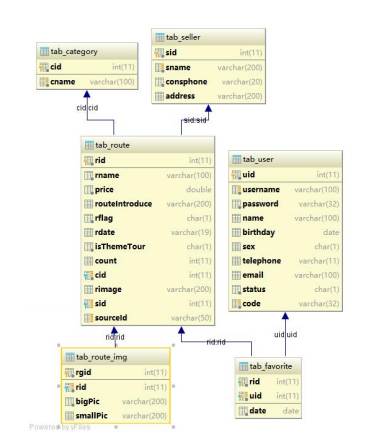Viewport: 370px width, 442px height.
Task: Click the tab_user table header icon
Action: click(237, 160)
